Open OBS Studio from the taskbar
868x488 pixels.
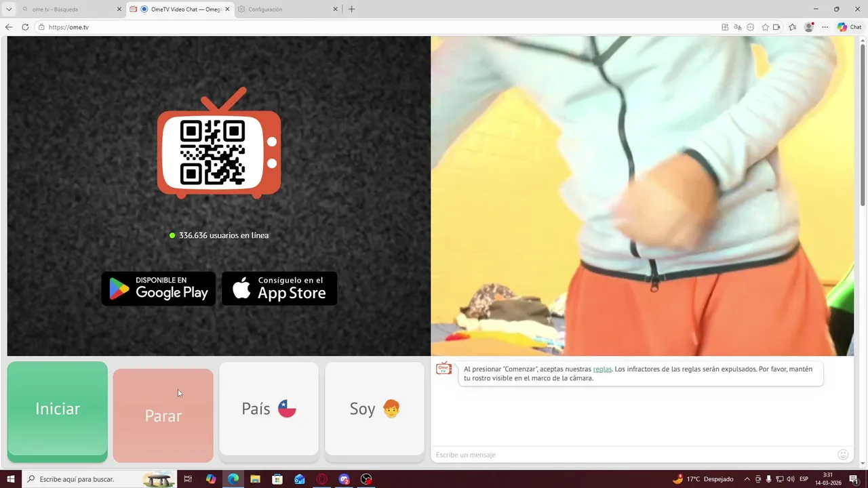[x=367, y=479]
